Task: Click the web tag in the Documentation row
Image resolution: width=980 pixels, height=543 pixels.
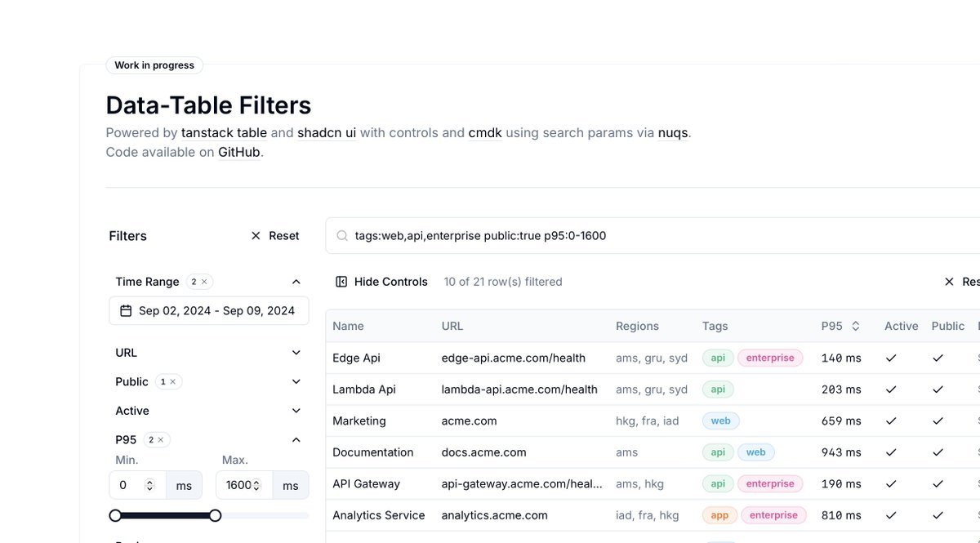Action: 756,452
